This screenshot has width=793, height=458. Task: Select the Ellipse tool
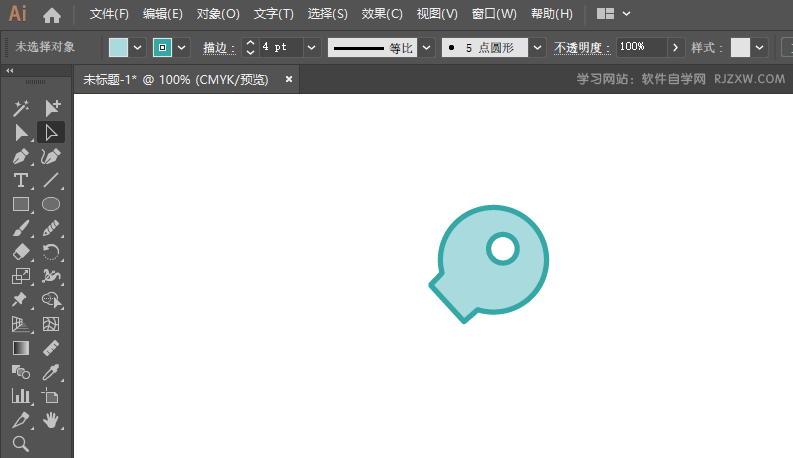click(51, 204)
